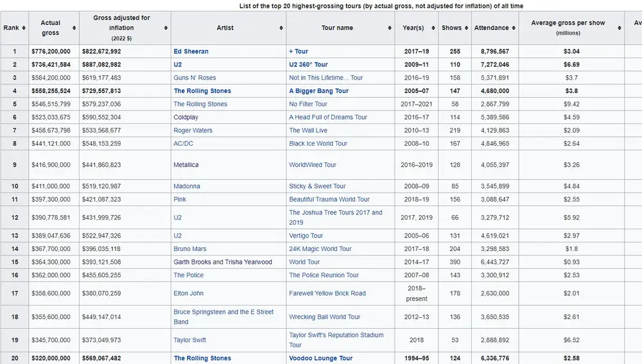642x364 pixels.
Task: Select shows count 390
Action: click(455, 262)
